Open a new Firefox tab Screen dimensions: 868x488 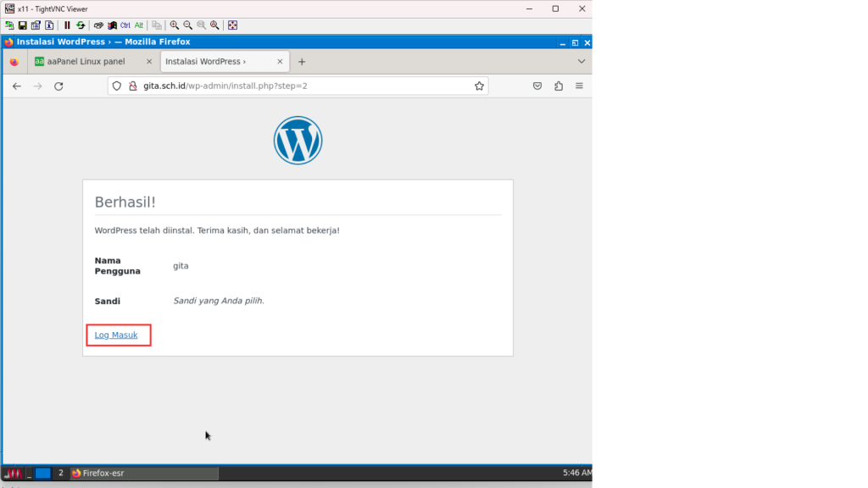302,61
